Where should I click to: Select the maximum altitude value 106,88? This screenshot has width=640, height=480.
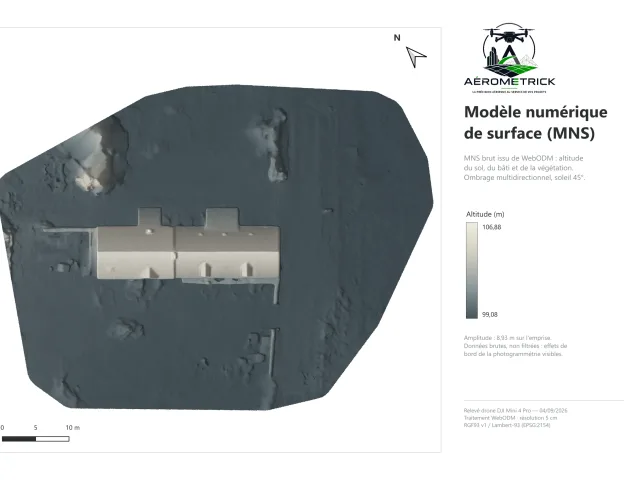[x=491, y=227]
